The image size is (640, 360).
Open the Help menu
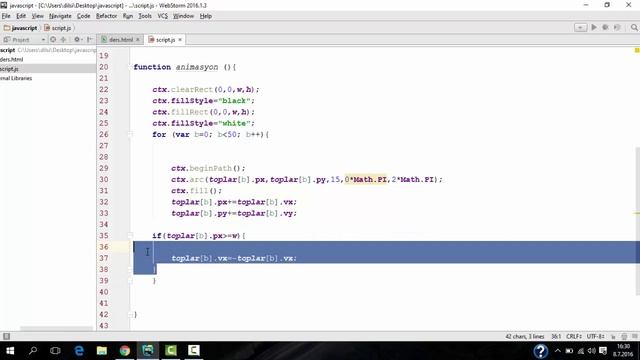[x=205, y=16]
